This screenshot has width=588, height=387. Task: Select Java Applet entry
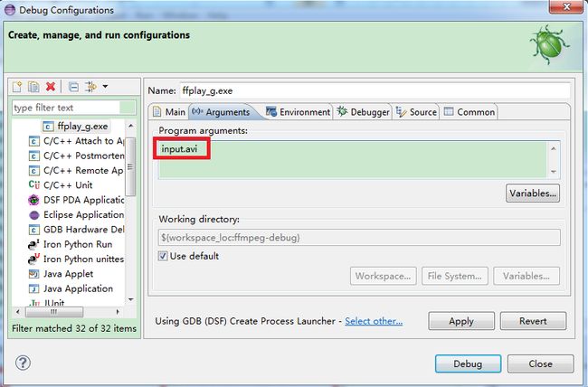68,274
